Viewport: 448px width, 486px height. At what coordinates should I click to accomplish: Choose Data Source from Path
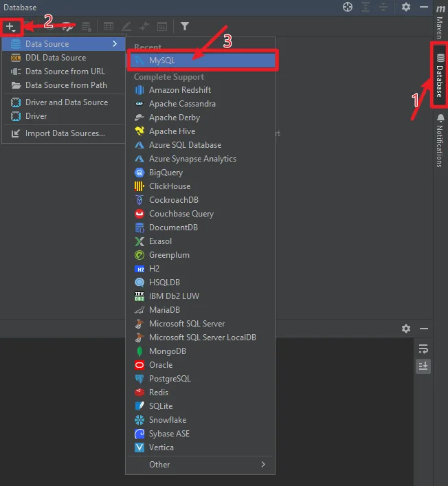coord(64,85)
